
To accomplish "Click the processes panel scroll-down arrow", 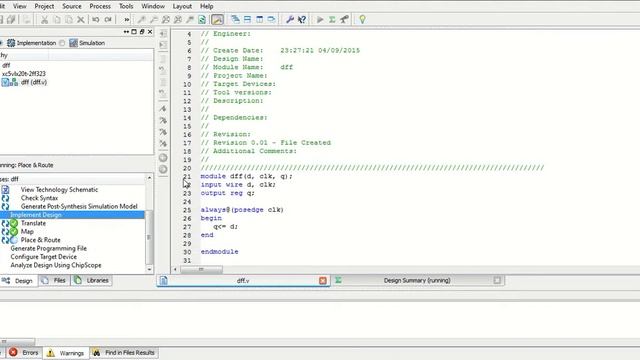I will pos(149,269).
